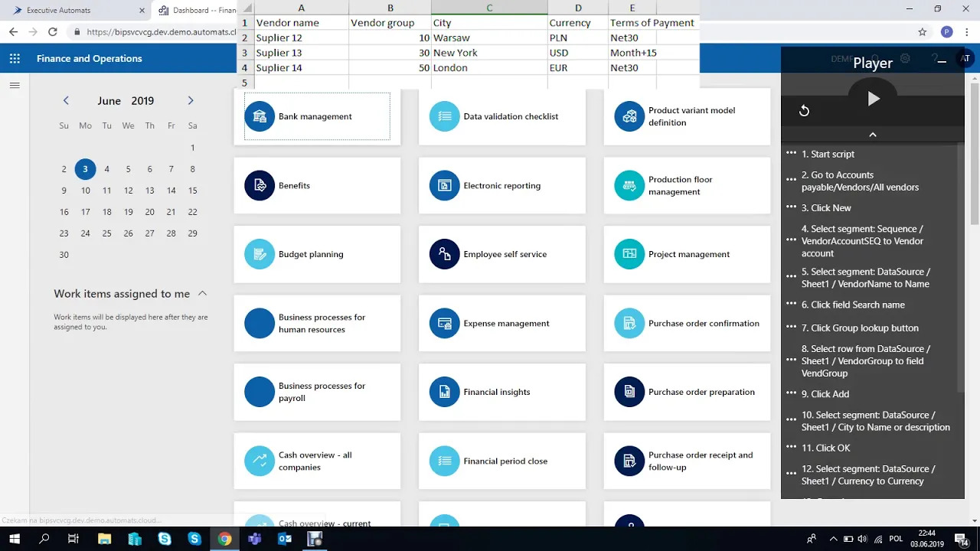Open the ellipsis menu for step 11 Click OK
980x551 pixels.
(791, 447)
